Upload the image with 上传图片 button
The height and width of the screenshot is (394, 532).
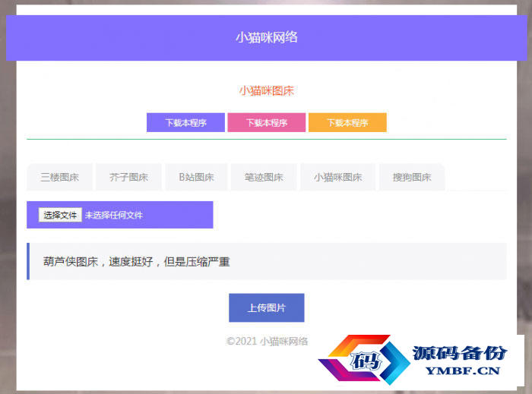point(267,307)
